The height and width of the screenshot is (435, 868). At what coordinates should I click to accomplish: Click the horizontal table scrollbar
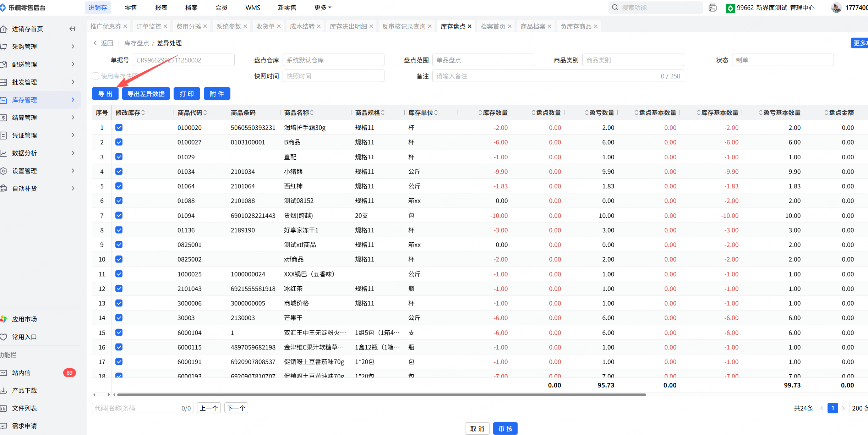tap(381, 395)
